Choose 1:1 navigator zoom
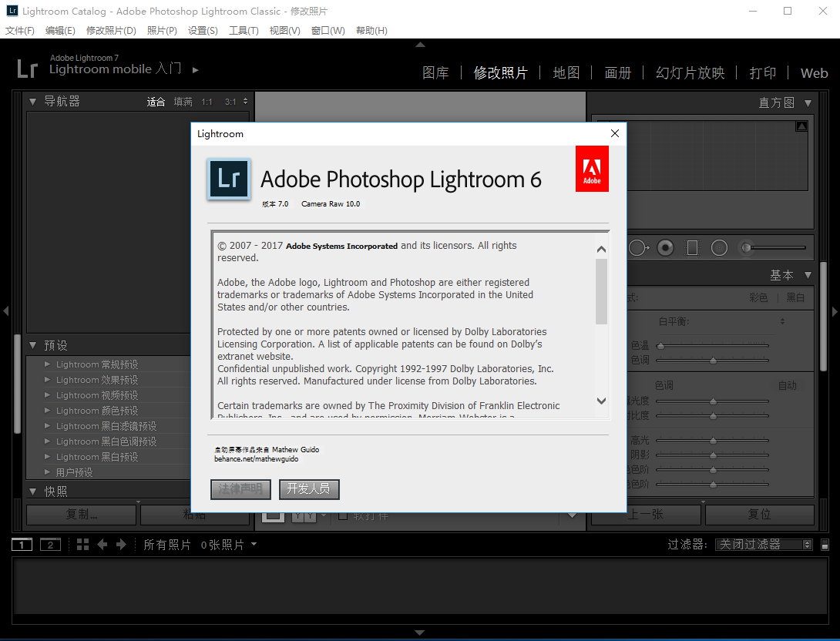 click(x=207, y=102)
